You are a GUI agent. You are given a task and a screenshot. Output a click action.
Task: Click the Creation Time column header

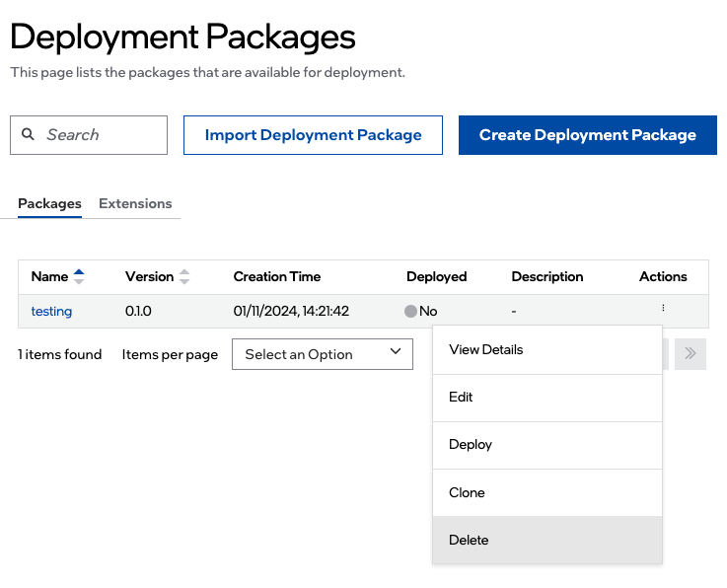pyautogui.click(x=277, y=277)
